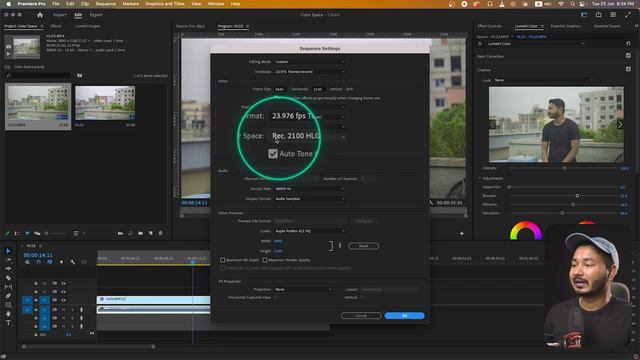Toggle Basic Correction section checkbox
The image size is (640, 360).
click(x=628, y=56)
